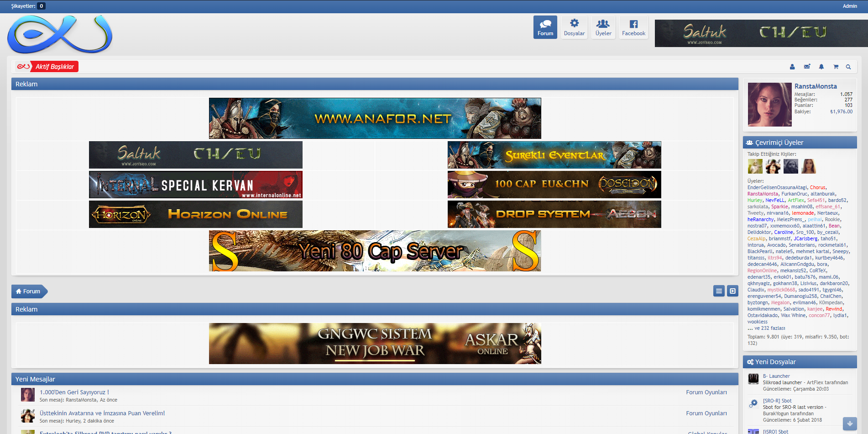Open the shopping cart icon
This screenshot has height=434, width=868.
click(836, 67)
